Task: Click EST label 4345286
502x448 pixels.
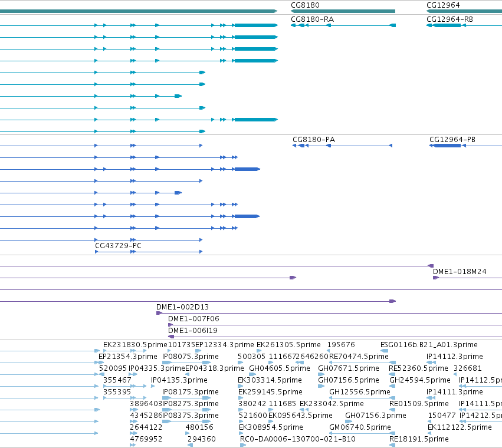Action: [x=146, y=416]
